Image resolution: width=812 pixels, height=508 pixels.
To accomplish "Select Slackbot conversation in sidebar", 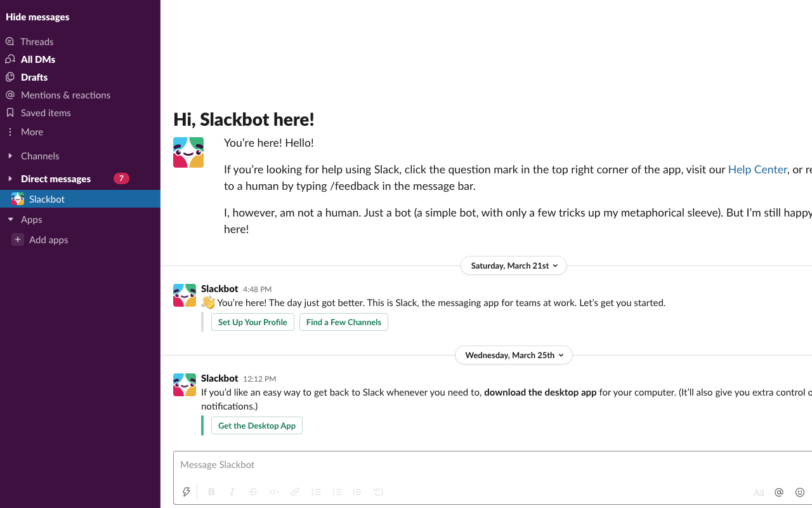I will tap(80, 199).
